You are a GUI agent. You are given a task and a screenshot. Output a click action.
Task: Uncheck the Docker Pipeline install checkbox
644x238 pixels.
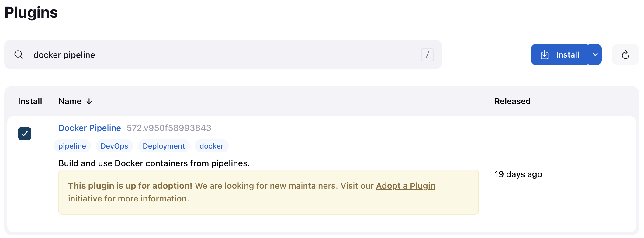click(25, 133)
